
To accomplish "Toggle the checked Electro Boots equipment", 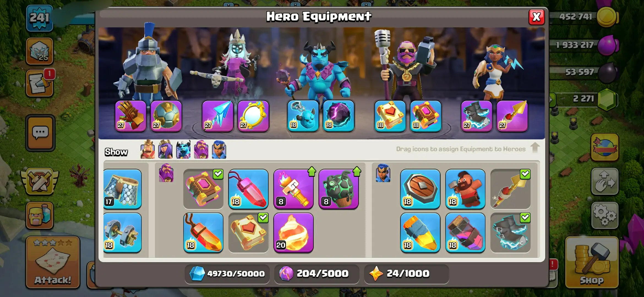I will [x=510, y=233].
